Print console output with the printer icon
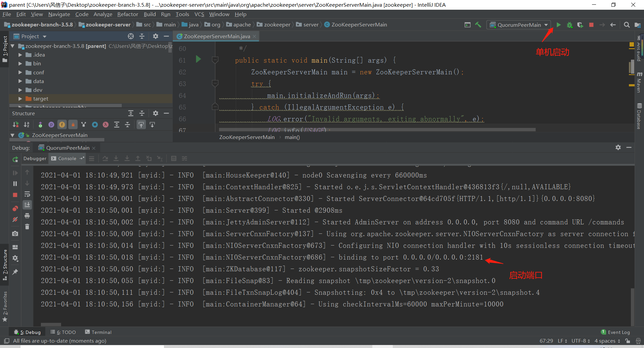The image size is (644, 348). pos(27,216)
